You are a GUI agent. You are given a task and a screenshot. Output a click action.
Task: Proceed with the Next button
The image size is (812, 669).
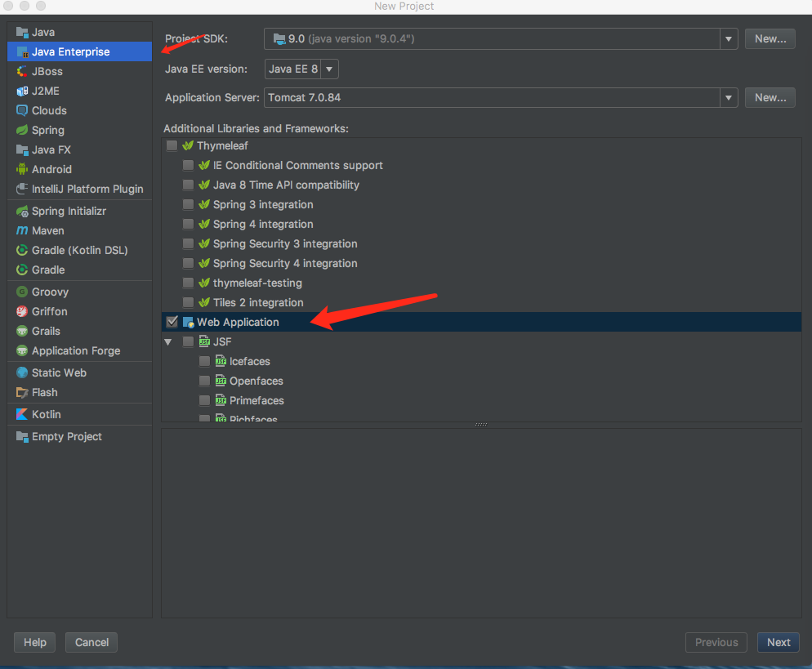point(779,643)
